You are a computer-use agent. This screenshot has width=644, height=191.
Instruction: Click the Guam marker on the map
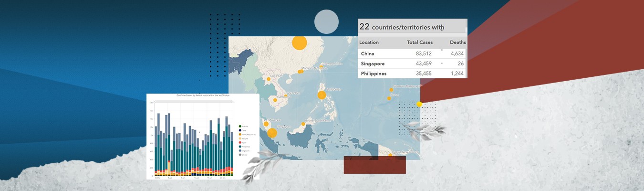tap(389, 98)
